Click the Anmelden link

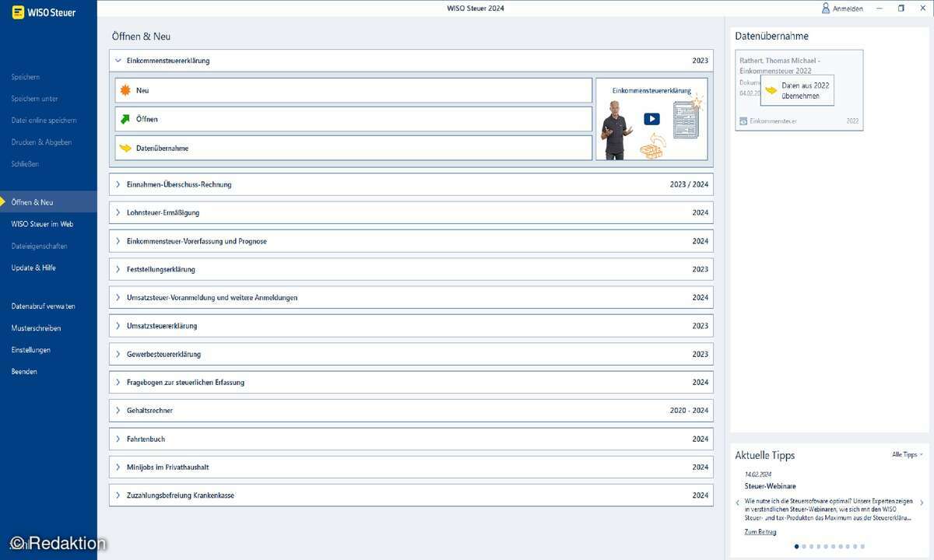848,9
